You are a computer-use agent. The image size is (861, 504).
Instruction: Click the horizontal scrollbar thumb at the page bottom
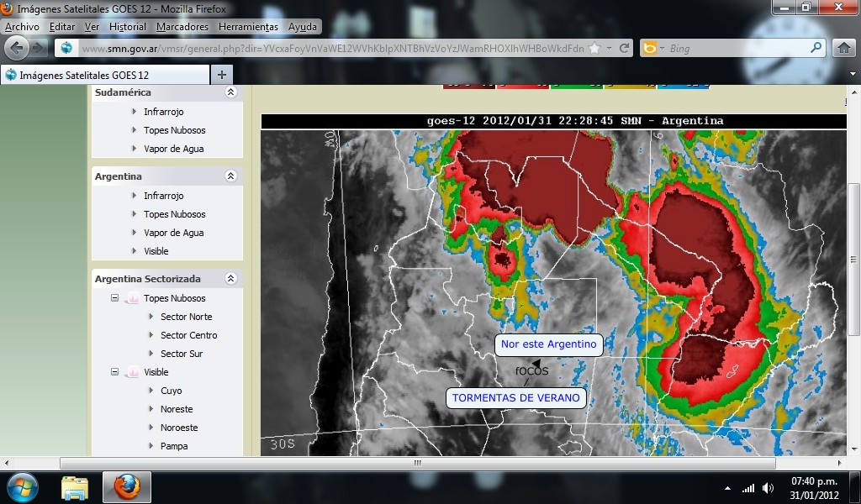tap(417, 463)
